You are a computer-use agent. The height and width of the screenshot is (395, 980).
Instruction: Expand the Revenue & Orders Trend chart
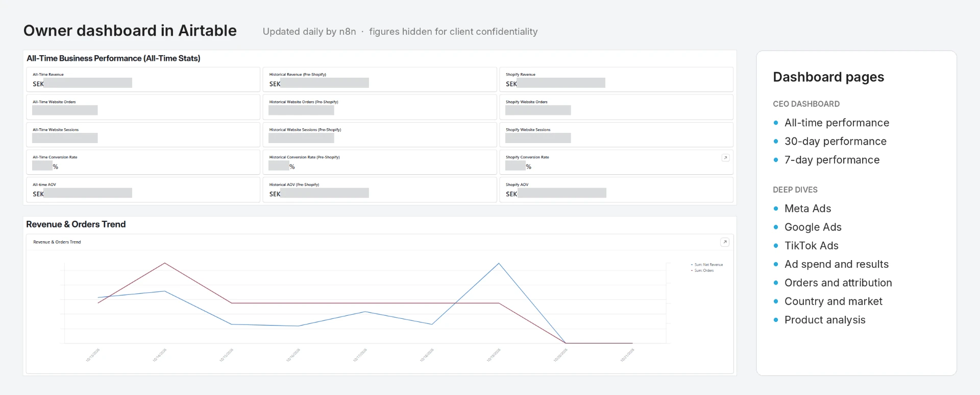[725, 242]
